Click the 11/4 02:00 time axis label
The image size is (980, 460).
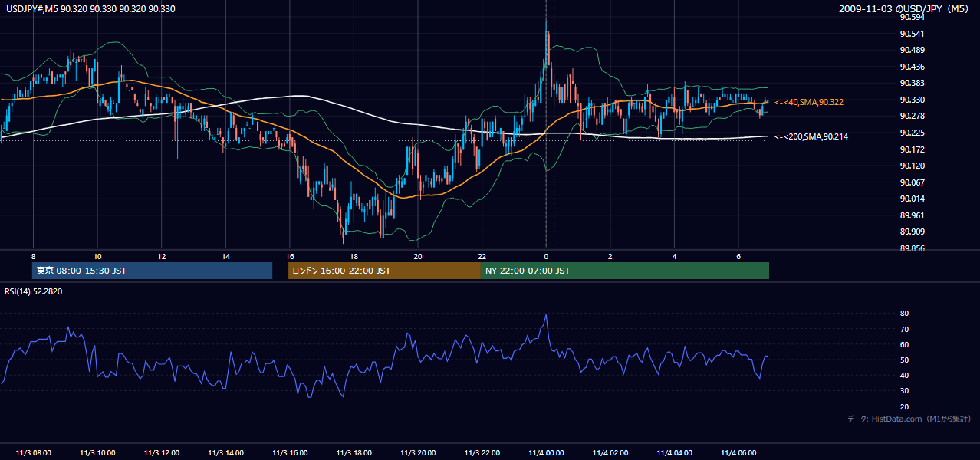tap(610, 453)
